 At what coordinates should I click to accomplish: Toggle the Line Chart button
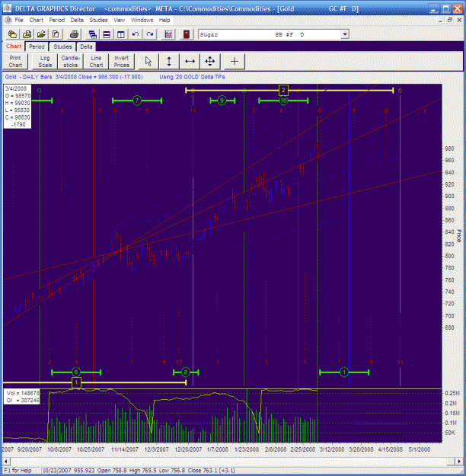(x=96, y=62)
